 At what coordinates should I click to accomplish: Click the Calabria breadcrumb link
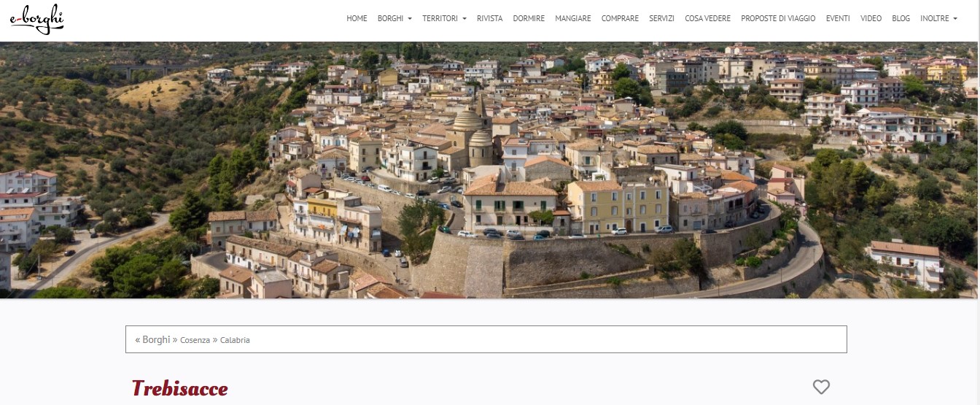tap(235, 340)
